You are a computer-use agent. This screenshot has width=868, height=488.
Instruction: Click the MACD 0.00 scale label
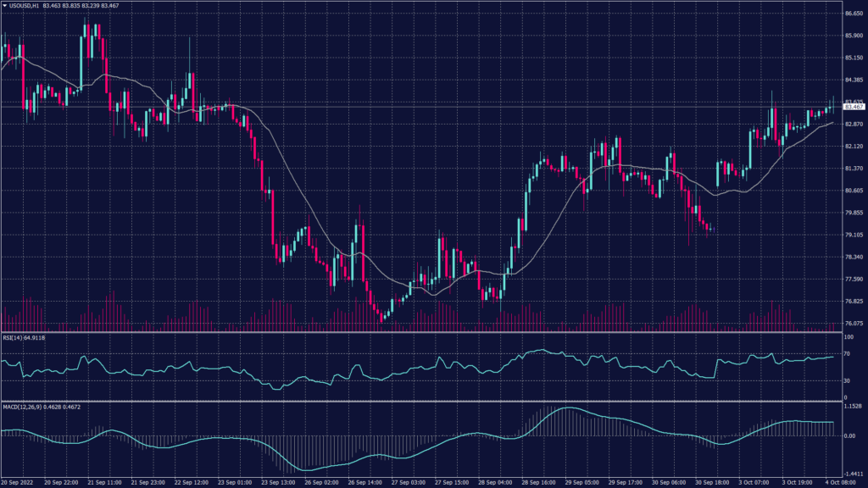[x=850, y=435]
